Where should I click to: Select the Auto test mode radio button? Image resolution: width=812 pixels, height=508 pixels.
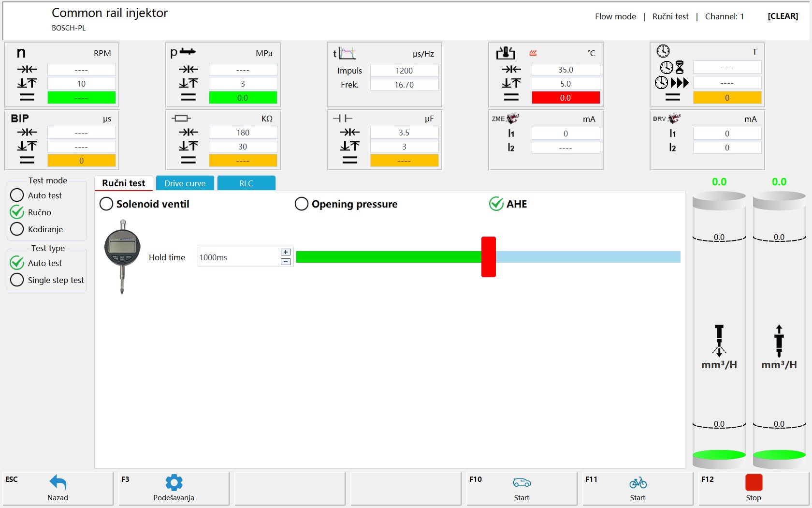[17, 195]
